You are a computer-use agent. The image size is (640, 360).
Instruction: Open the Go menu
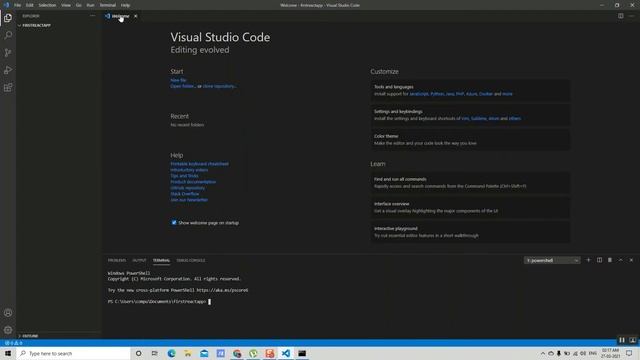pos(78,5)
